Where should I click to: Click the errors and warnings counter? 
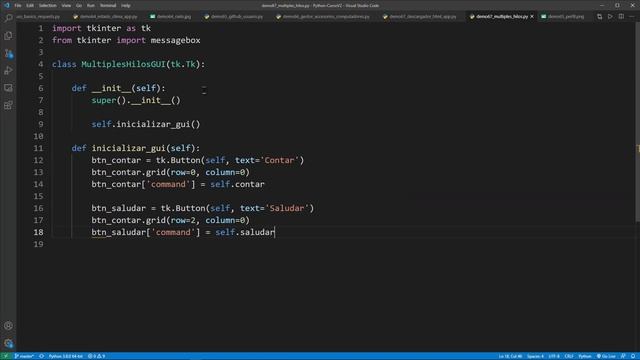[x=97, y=356]
